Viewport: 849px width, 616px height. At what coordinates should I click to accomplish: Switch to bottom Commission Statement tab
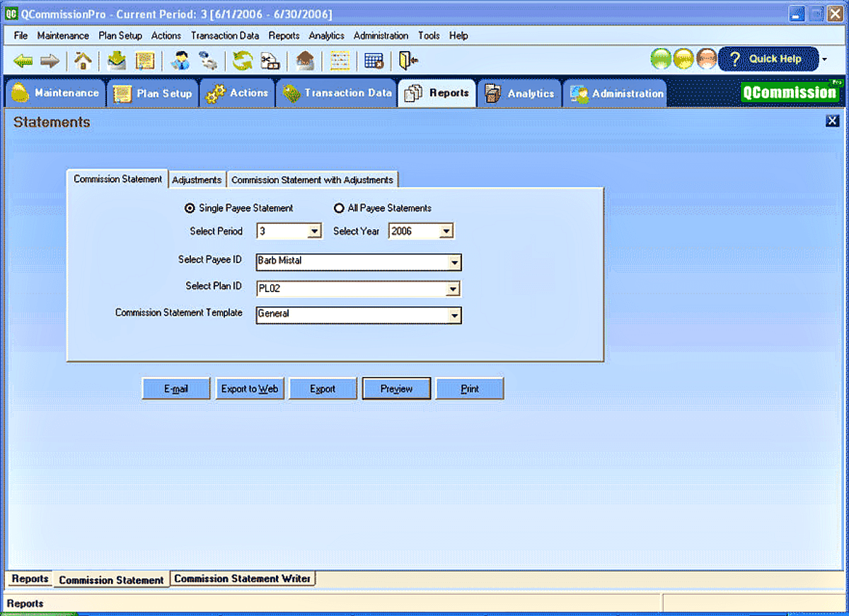tap(112, 579)
